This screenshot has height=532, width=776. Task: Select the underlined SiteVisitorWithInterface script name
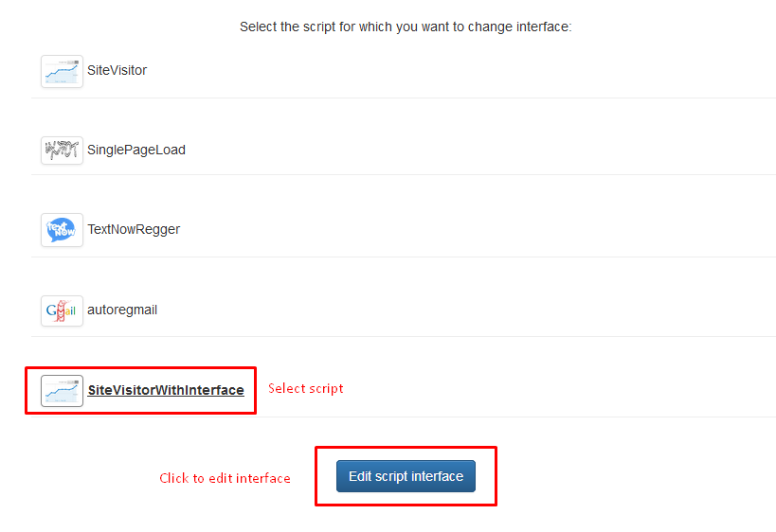(165, 390)
